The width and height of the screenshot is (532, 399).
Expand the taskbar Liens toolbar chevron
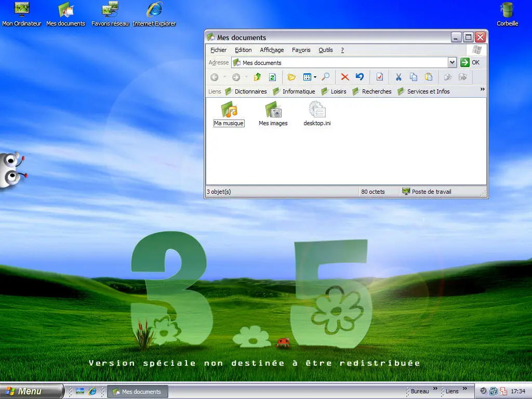coord(465,389)
